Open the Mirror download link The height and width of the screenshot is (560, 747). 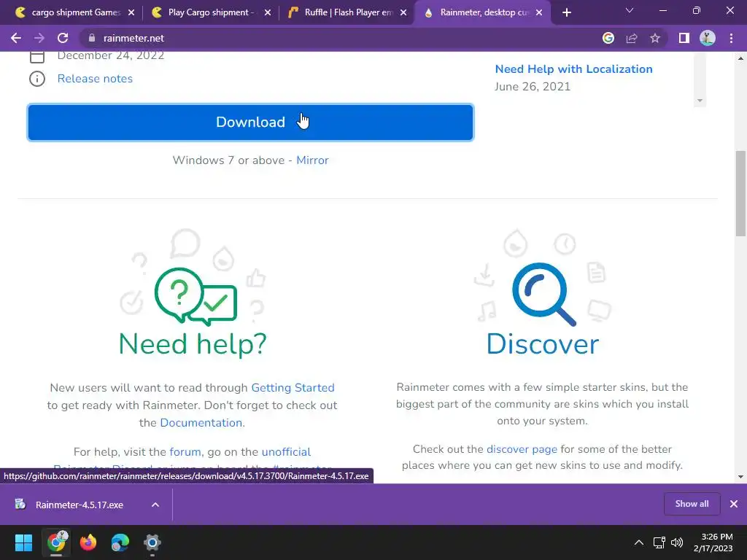(312, 160)
